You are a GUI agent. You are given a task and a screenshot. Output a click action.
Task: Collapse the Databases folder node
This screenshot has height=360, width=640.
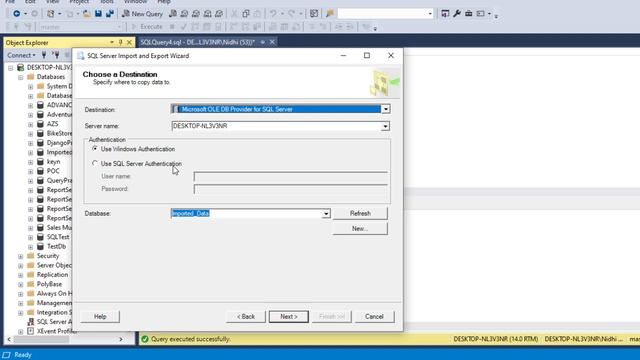(x=21, y=77)
